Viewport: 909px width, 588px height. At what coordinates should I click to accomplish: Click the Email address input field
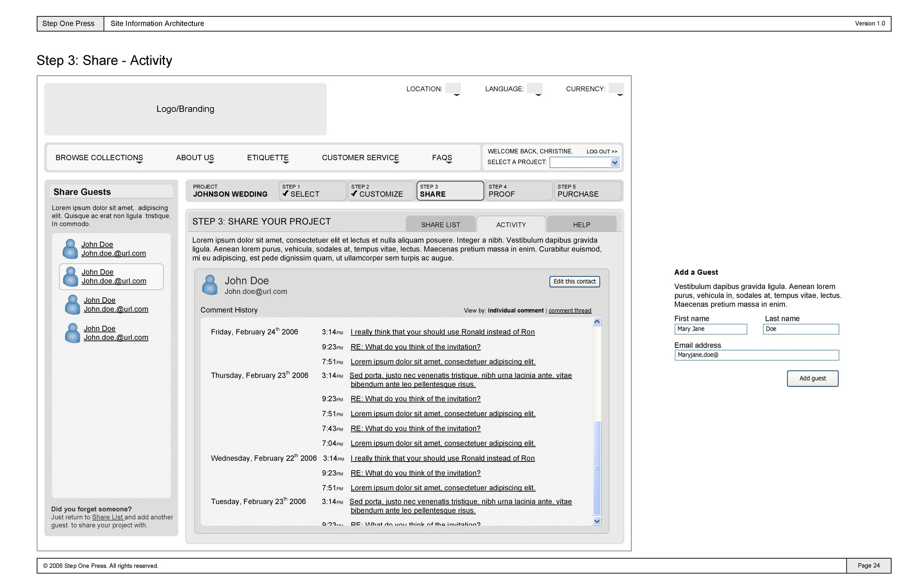[756, 355]
